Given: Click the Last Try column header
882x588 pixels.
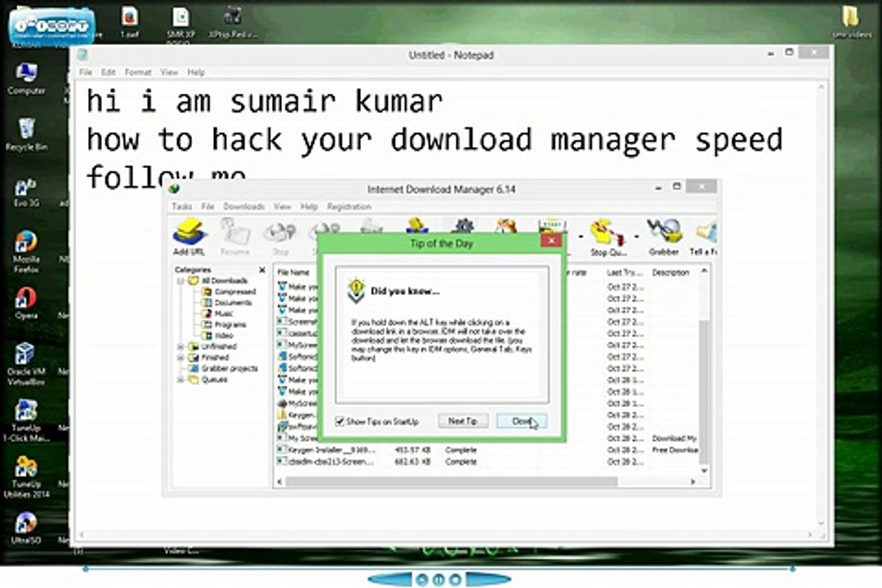Looking at the screenshot, I should (624, 272).
